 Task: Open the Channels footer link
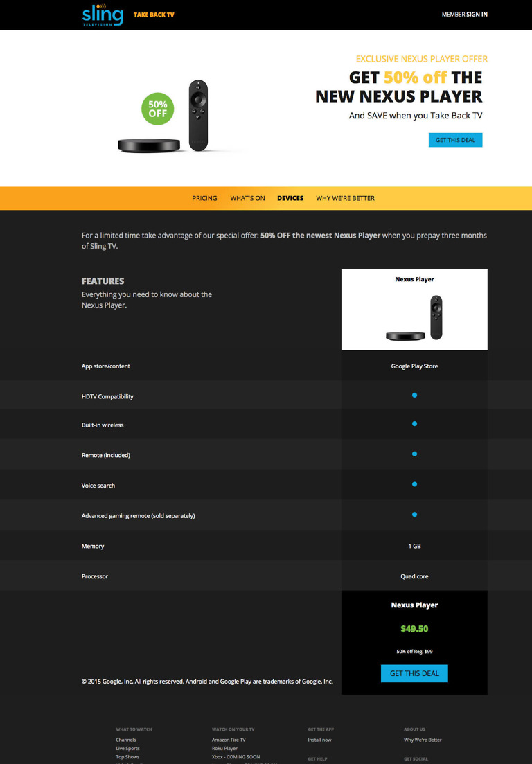pyautogui.click(x=125, y=740)
